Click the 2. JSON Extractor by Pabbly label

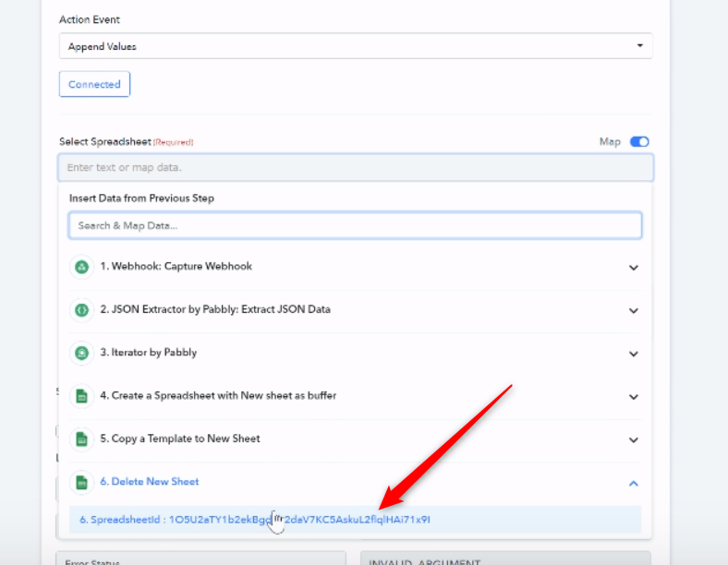[x=215, y=309]
